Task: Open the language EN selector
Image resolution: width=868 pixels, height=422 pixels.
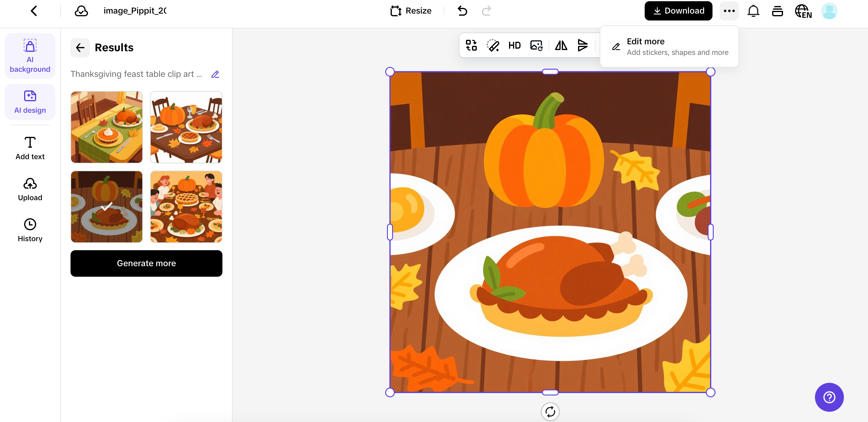Action: coord(803,11)
